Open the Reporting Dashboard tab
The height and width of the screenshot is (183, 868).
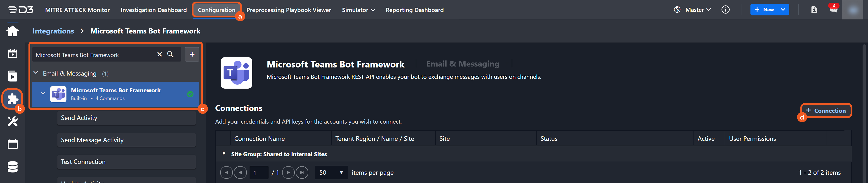click(x=415, y=10)
